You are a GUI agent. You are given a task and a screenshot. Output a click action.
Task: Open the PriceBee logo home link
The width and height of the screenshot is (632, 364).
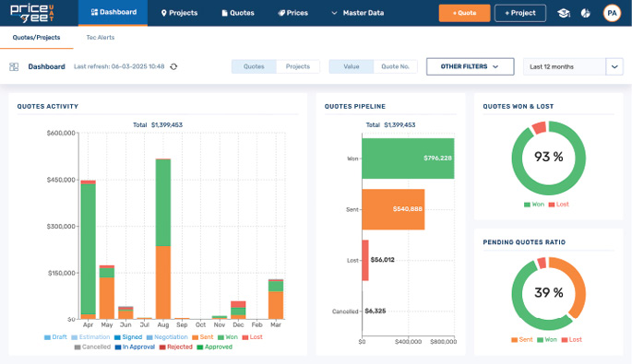click(32, 13)
